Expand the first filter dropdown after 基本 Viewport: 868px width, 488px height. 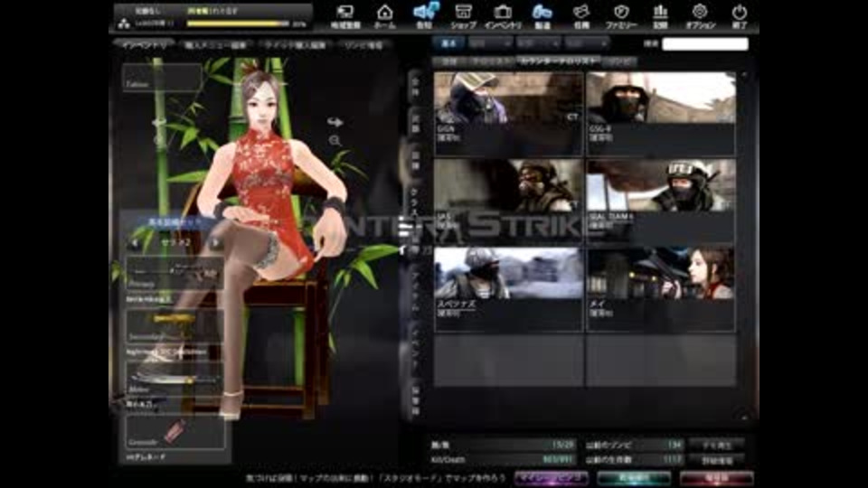click(490, 43)
